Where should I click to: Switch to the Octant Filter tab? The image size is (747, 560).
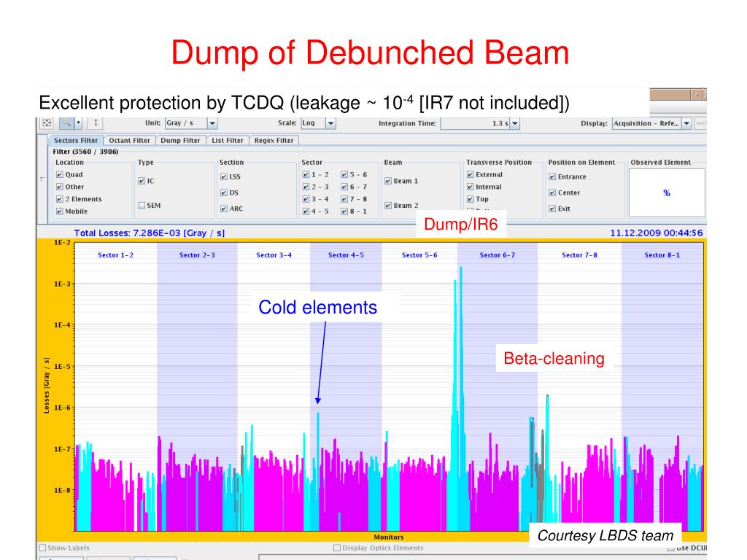[x=129, y=140]
